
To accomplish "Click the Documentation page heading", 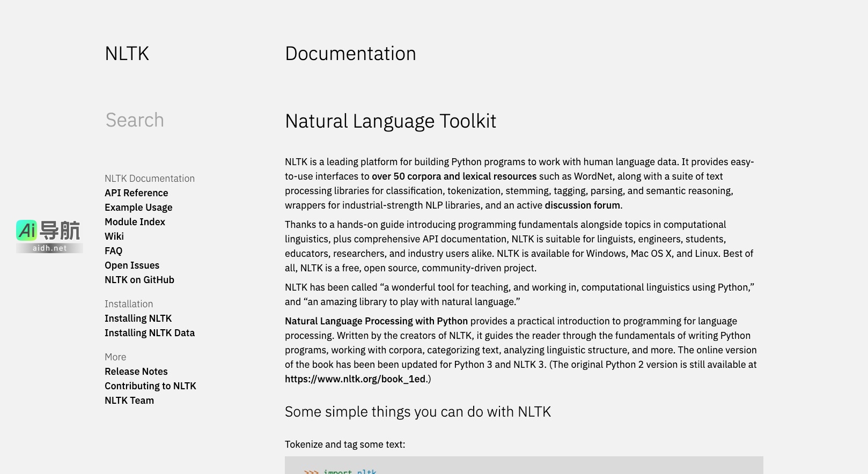I will [x=350, y=54].
